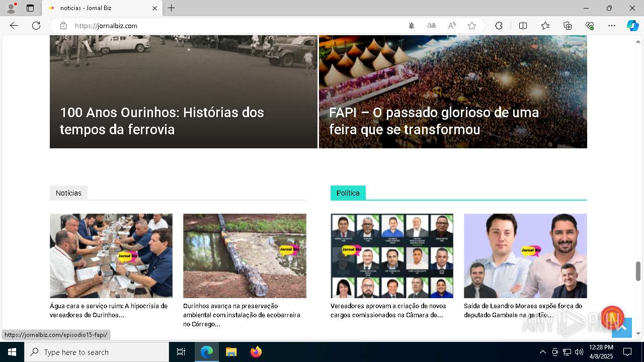Open tab actions menu
The height and width of the screenshot is (362, 644).
pyautogui.click(x=30, y=8)
